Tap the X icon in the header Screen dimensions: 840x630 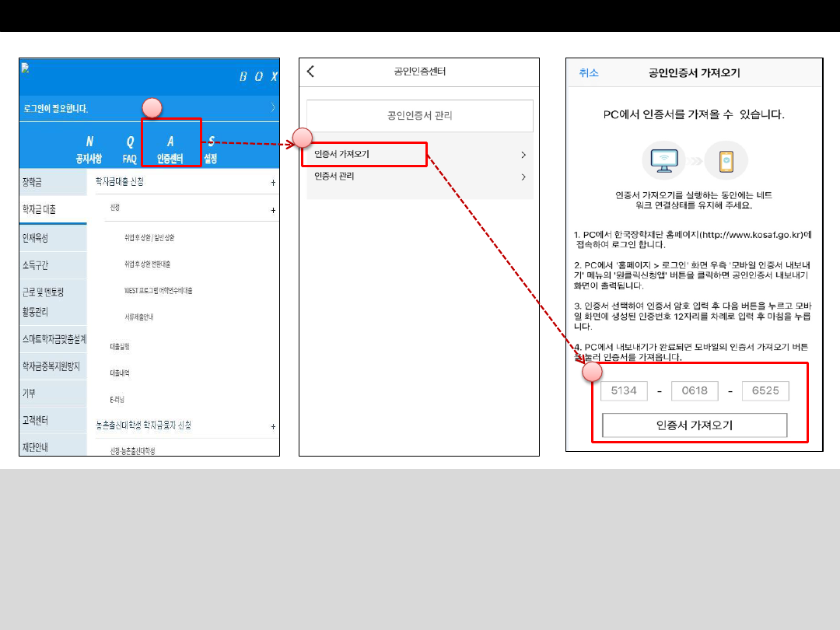click(274, 76)
